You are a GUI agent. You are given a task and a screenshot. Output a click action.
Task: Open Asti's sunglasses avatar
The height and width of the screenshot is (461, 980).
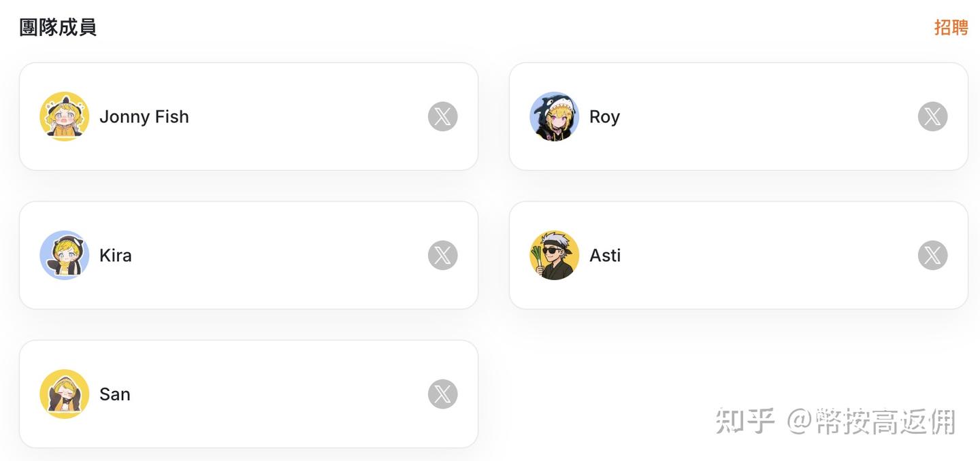click(555, 255)
